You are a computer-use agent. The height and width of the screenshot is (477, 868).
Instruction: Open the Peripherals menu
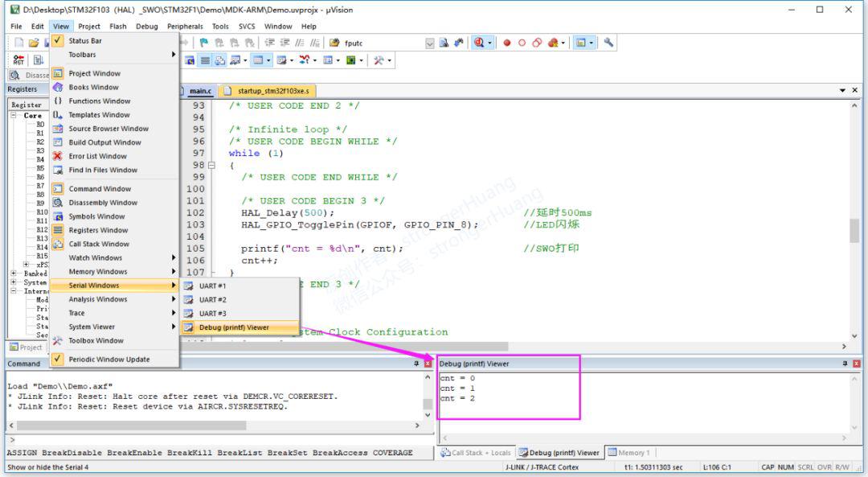pyautogui.click(x=185, y=26)
